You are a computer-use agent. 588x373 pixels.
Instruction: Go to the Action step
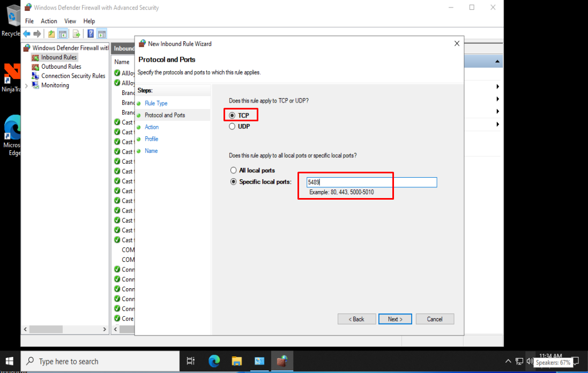tap(152, 127)
